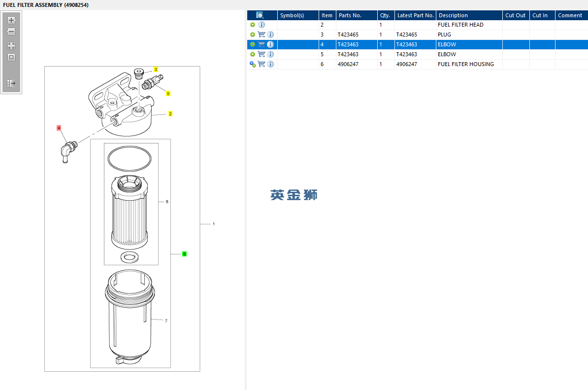Click the green gear icon for item 2

coord(253,25)
